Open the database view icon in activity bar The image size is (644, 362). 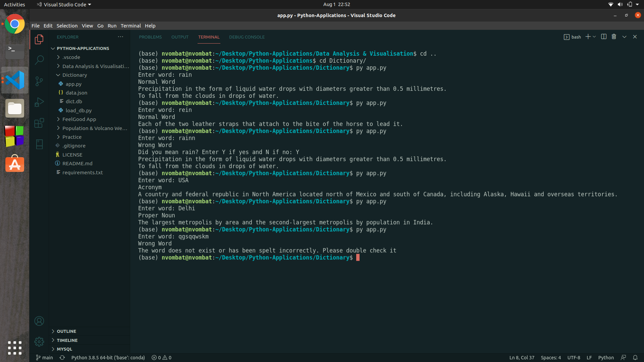coord(39,144)
